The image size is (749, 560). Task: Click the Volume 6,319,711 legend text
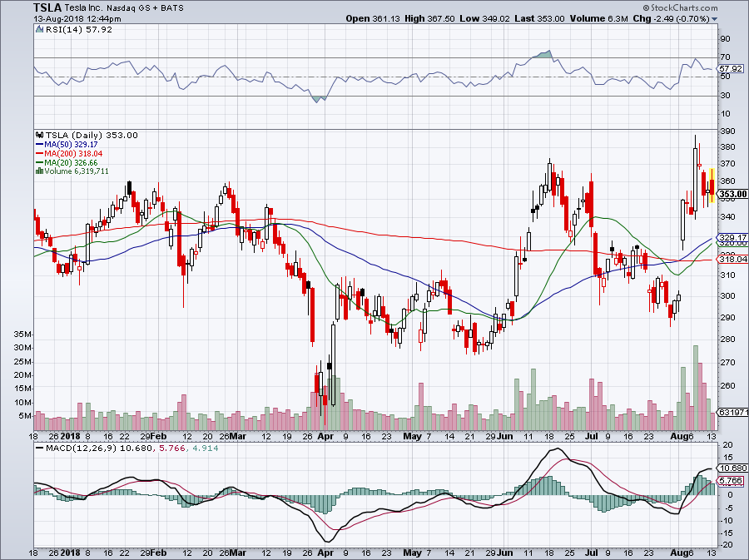tap(77, 171)
